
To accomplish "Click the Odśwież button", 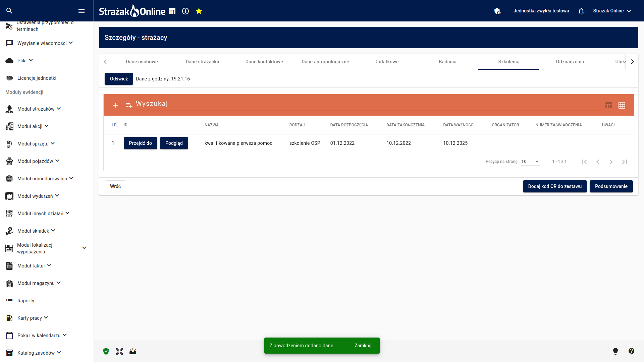I will tap(119, 79).
